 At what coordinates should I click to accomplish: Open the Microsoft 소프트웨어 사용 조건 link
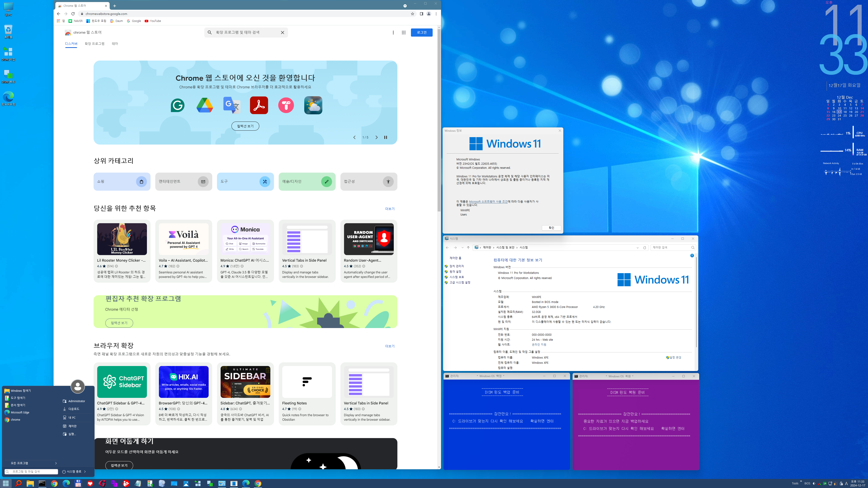click(488, 202)
